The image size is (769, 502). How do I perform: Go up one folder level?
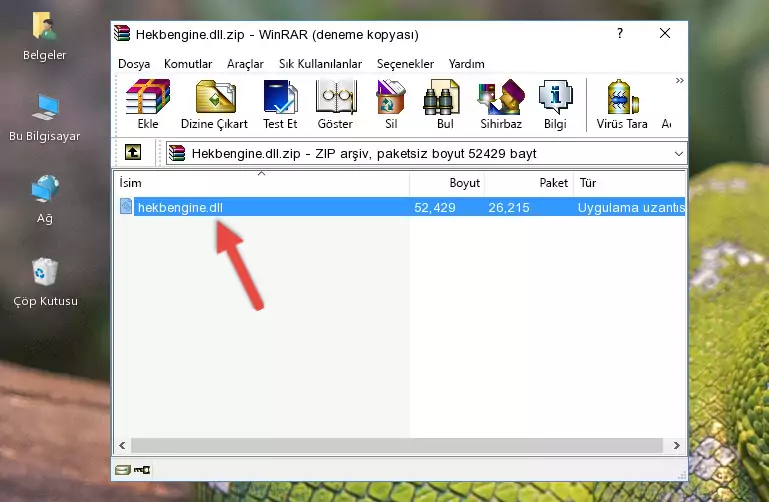[x=133, y=152]
